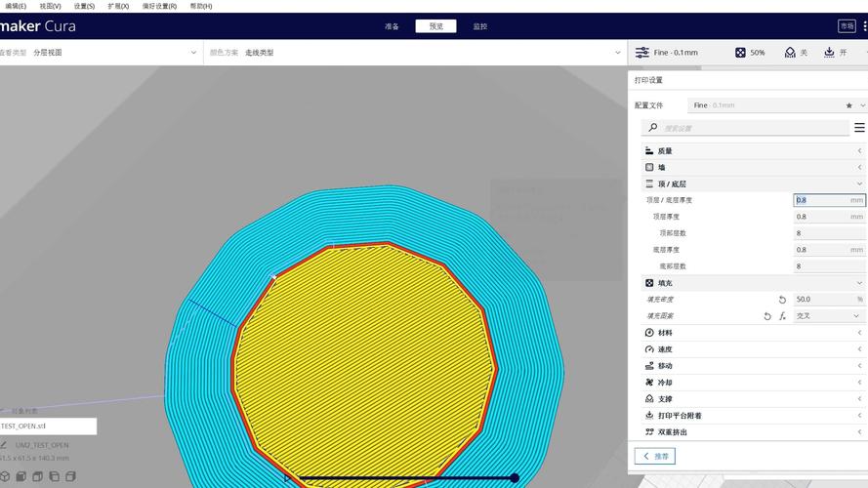This screenshot has height=488, width=868.
Task: Open the settings visibility hamburger menu
Action: (859, 127)
